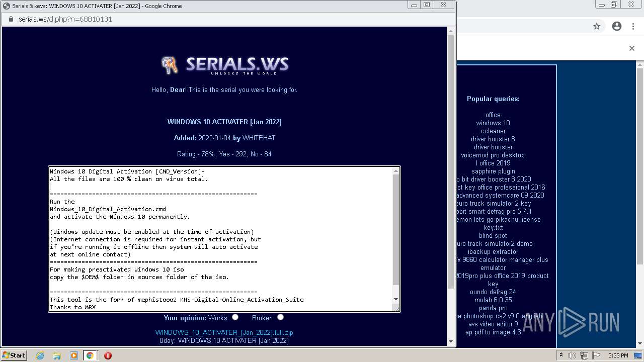This screenshot has width=644, height=362.
Task: Open popular query 'ibackup extractor'
Action: 493,251
